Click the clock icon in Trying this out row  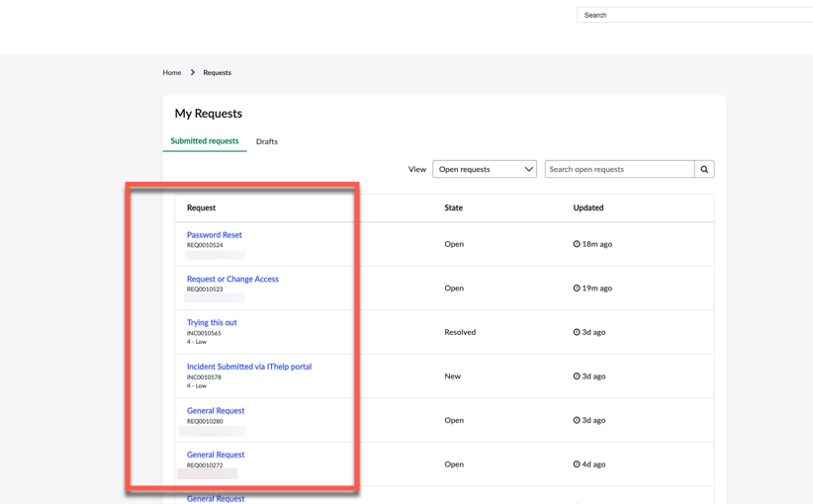[x=577, y=332]
